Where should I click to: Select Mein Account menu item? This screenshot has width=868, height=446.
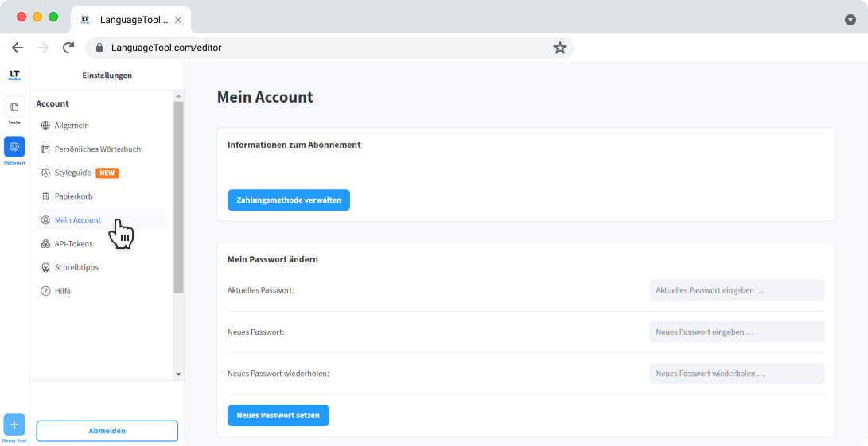coord(101,220)
